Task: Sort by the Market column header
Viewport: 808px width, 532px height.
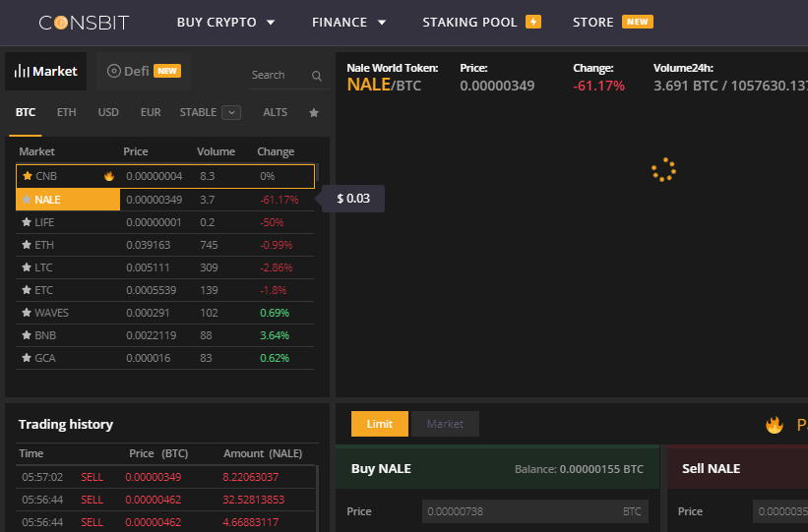Action: coord(36,151)
